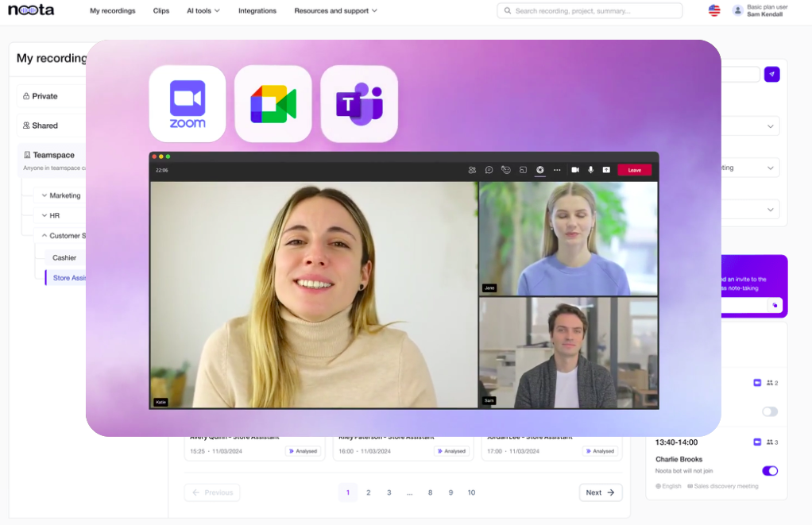812x525 pixels.
Task: Expand the HR folder in Teamspace
Action: (44, 215)
